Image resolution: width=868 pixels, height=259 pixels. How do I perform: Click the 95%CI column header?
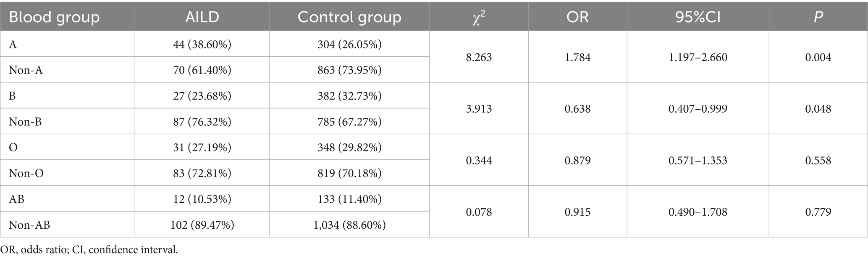click(698, 17)
